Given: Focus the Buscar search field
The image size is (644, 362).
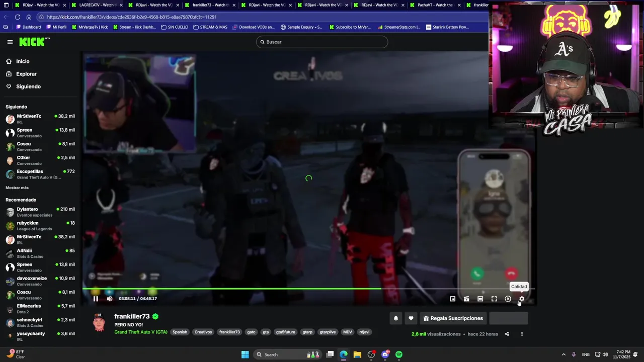Looking at the screenshot, I should (x=322, y=42).
